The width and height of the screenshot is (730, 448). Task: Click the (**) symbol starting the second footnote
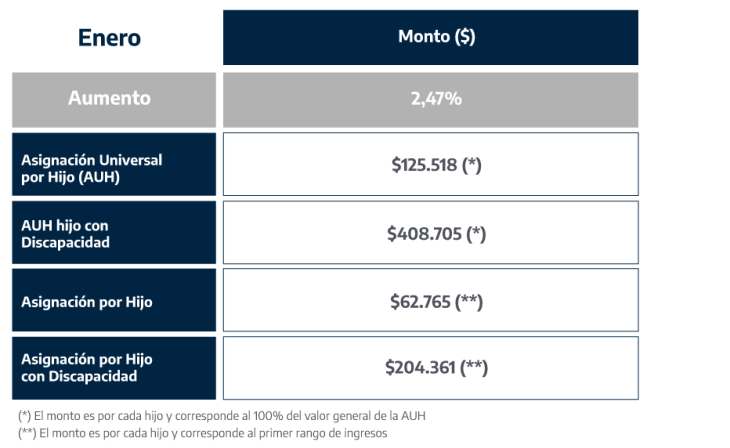click(27, 433)
